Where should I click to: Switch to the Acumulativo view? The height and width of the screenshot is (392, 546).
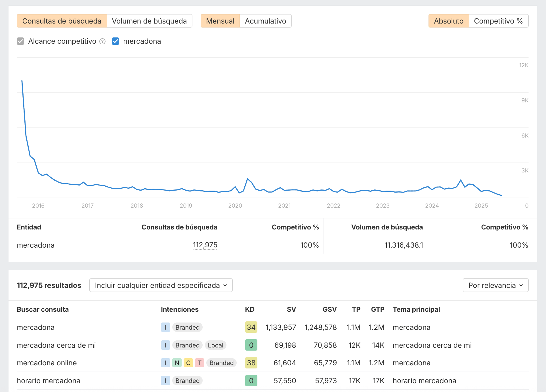[265, 21]
